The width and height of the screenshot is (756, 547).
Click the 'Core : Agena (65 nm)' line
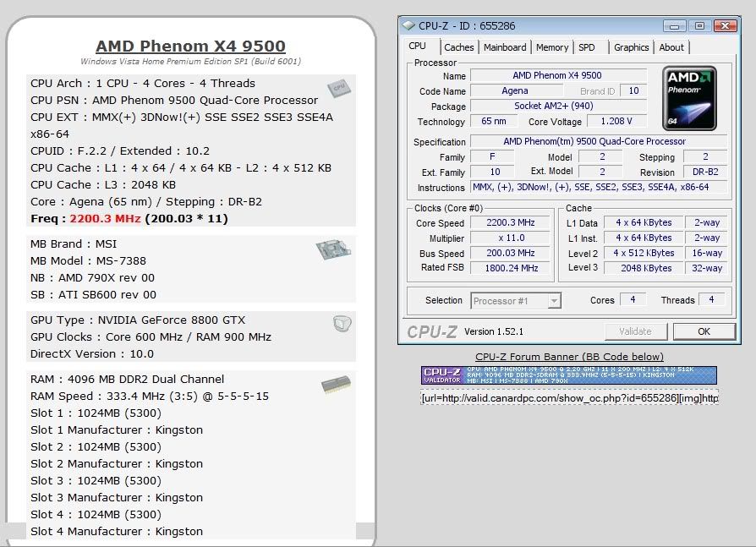pyautogui.click(x=146, y=201)
